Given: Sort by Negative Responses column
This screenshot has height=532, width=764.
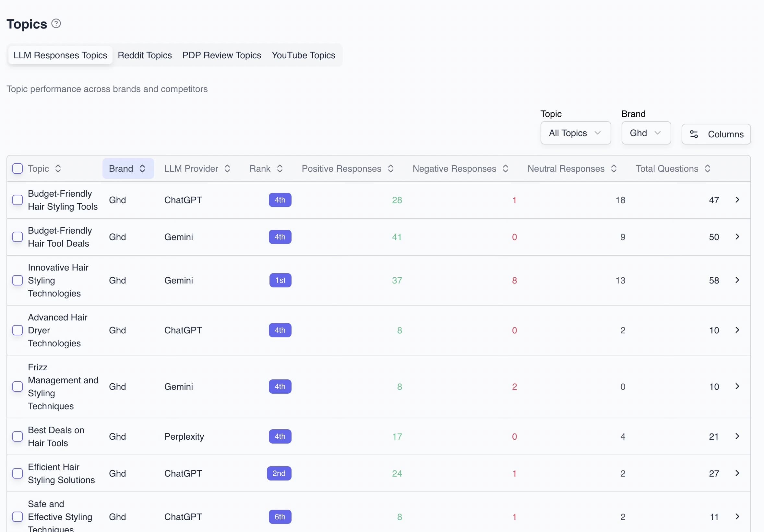Looking at the screenshot, I should point(506,168).
